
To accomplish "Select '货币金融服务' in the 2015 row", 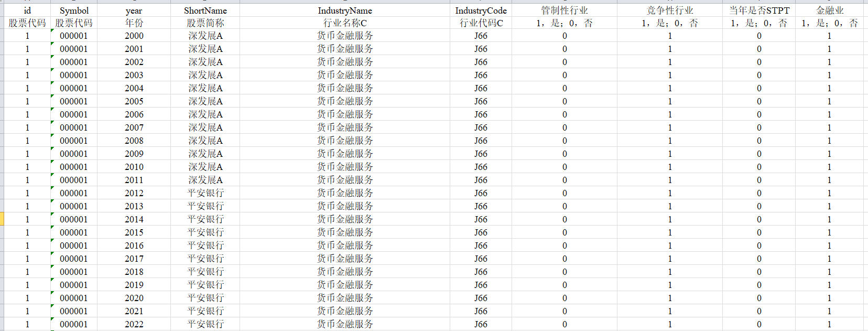I will 345,232.
